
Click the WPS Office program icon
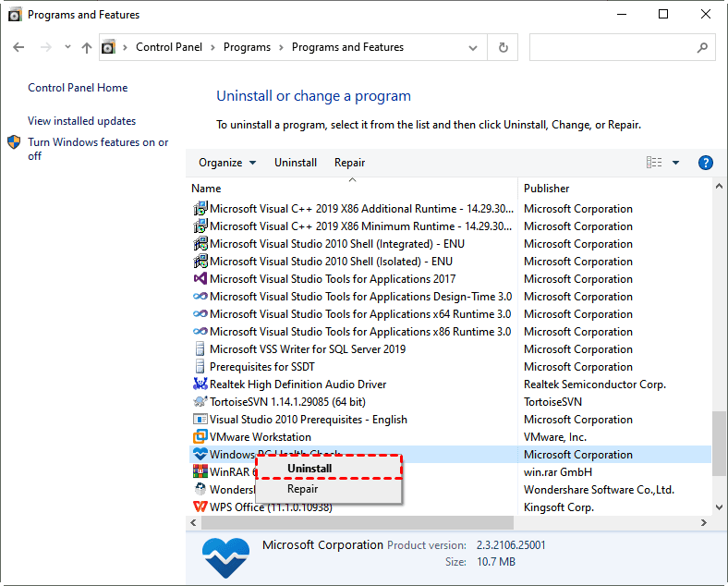point(200,507)
